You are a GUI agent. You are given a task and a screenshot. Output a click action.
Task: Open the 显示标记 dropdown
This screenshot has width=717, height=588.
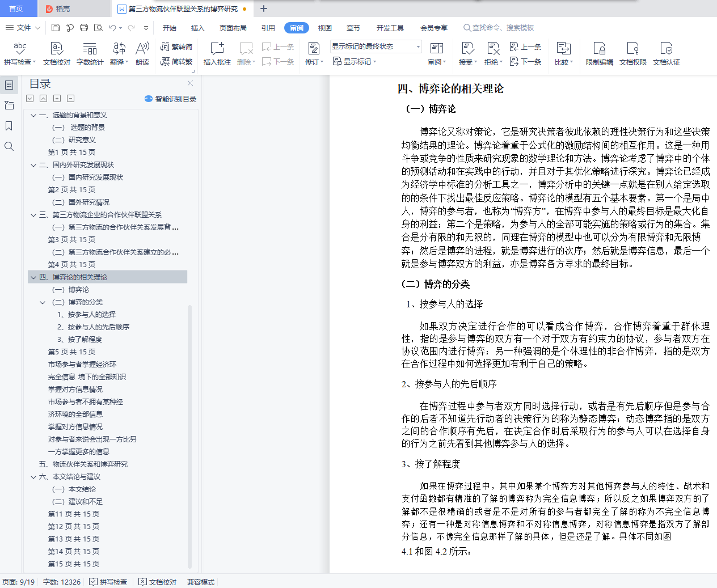point(355,61)
